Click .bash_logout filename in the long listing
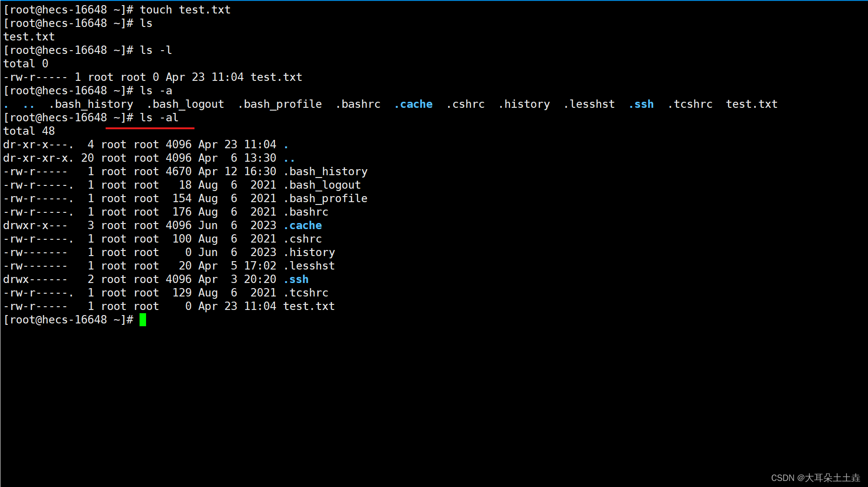The height and width of the screenshot is (487, 868). (x=322, y=185)
